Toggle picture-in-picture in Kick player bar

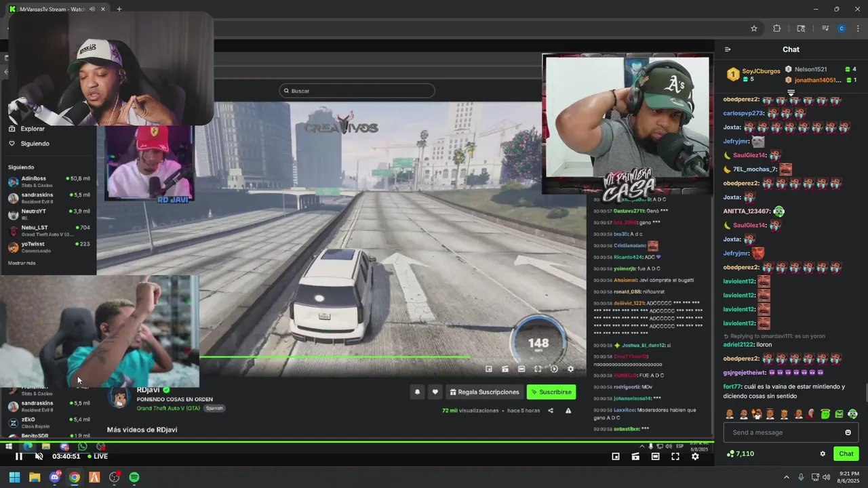coord(616,457)
